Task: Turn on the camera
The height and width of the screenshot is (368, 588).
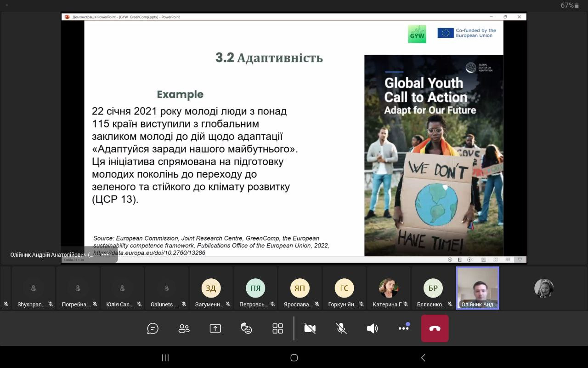Action: [310, 328]
